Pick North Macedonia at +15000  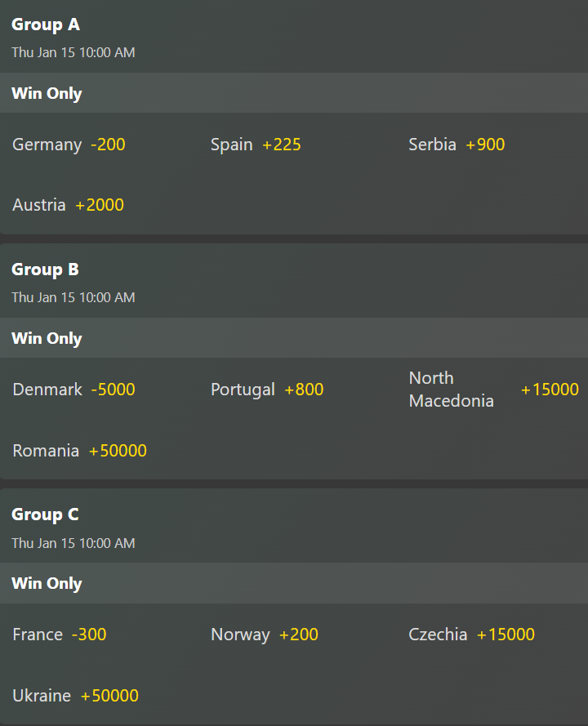[x=493, y=390]
